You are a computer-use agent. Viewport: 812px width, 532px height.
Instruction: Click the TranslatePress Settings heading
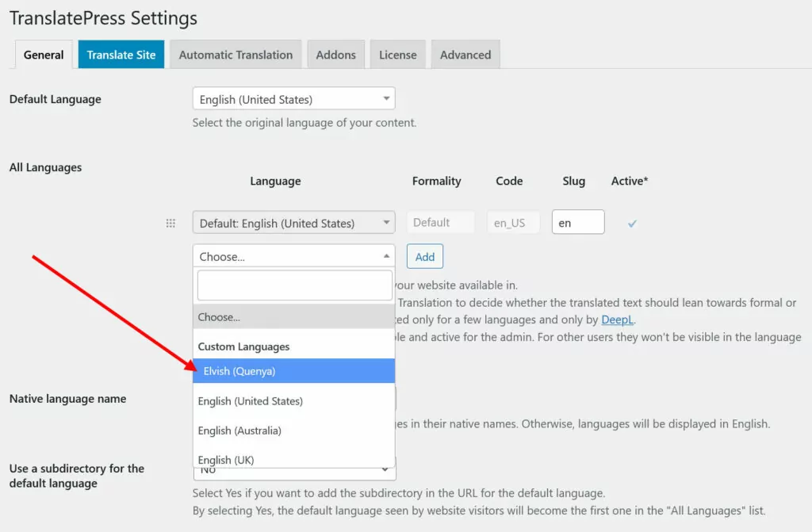pyautogui.click(x=104, y=18)
